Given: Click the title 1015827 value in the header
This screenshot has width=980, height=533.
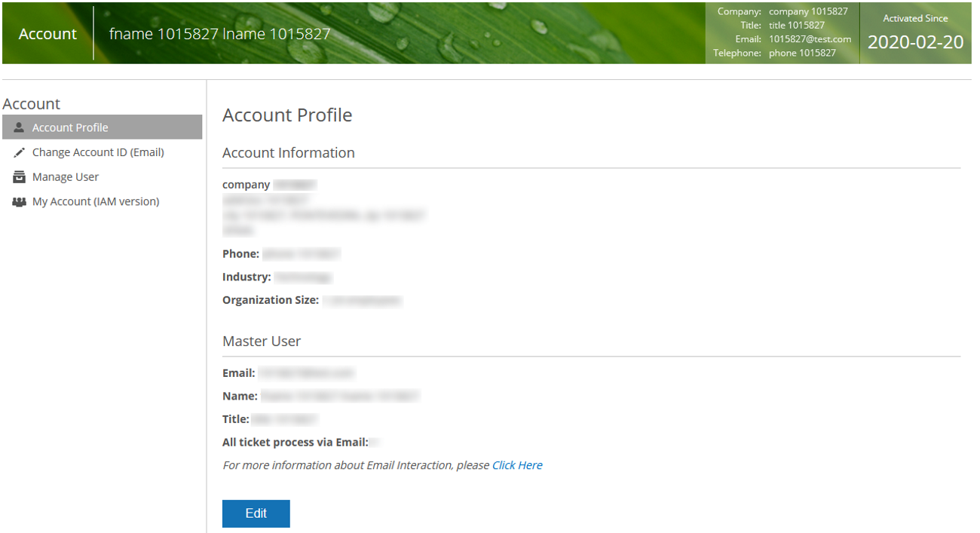Looking at the screenshot, I should 797,25.
